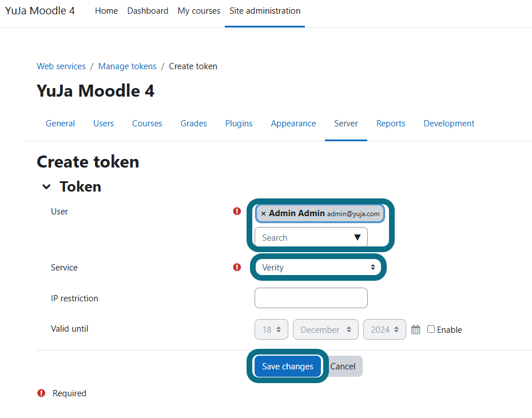
Task: Click required icon next to Service field
Action: click(x=237, y=268)
